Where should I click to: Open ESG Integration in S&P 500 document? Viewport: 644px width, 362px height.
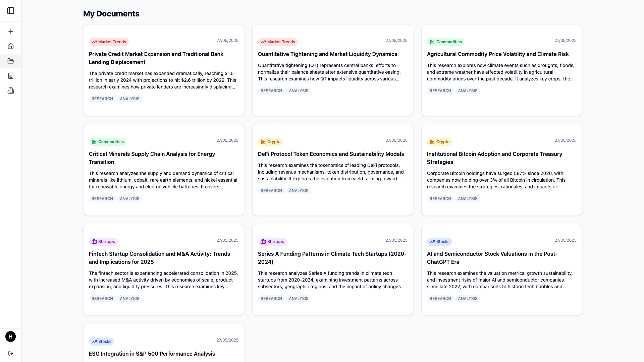[152, 354]
